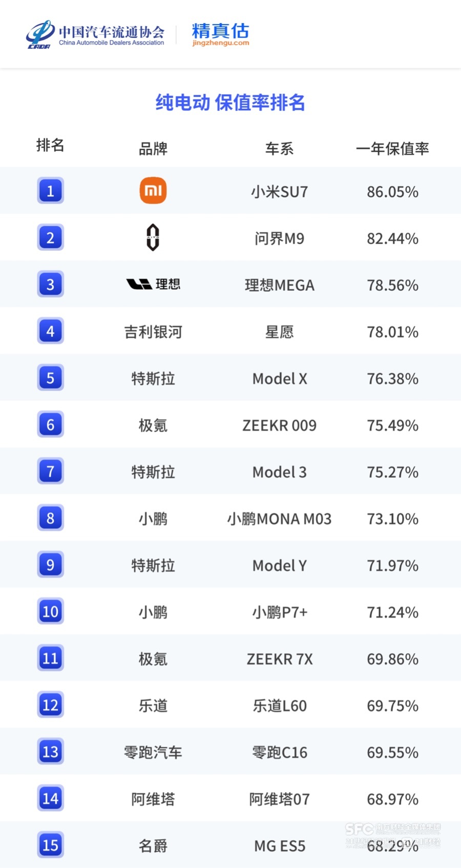The width and height of the screenshot is (461, 868).
Task: Click the 纯电动 保值率排名 title
Action: 230,103
